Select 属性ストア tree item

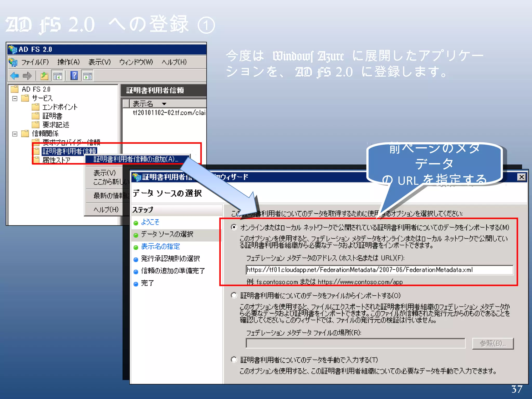(x=56, y=160)
